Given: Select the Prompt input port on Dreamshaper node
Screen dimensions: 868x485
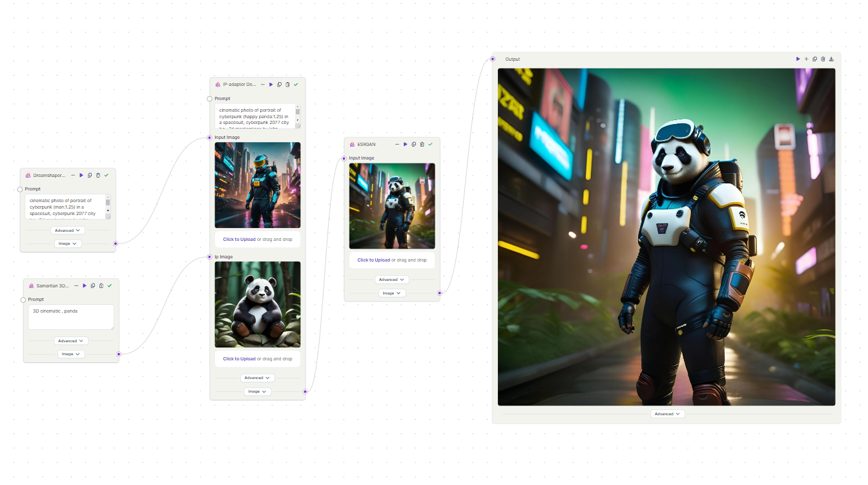Looking at the screenshot, I should [x=20, y=189].
